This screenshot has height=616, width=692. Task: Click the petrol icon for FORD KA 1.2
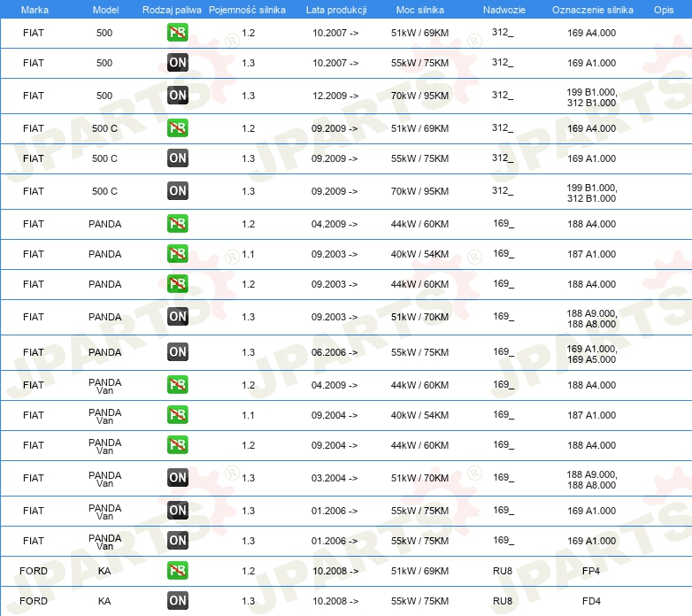click(177, 570)
